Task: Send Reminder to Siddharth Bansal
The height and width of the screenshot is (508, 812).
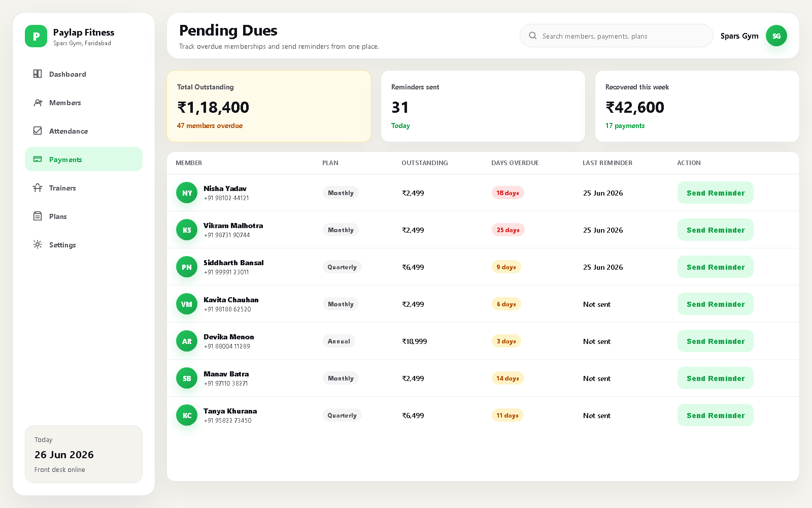Action: (x=716, y=267)
